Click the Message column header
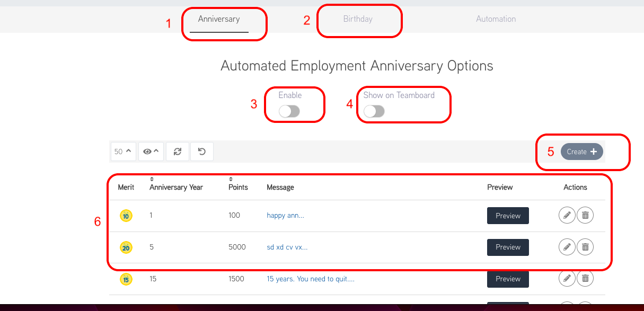 [x=280, y=188]
